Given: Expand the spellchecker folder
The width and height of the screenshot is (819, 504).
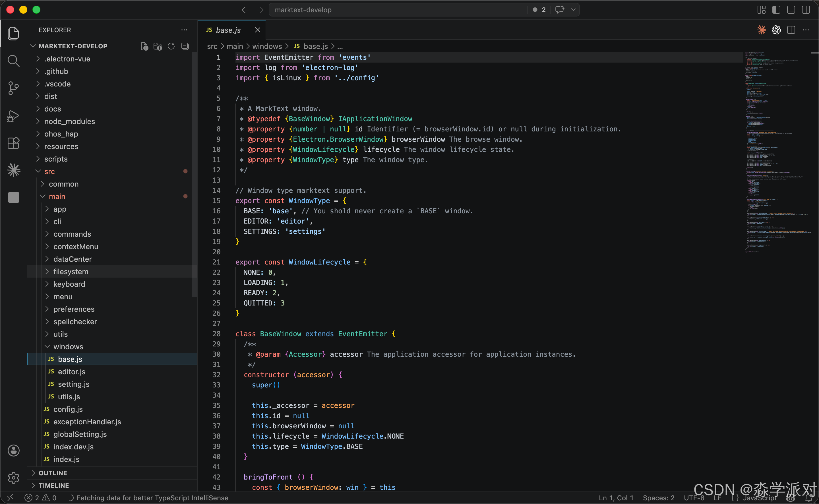Looking at the screenshot, I should tap(112, 321).
